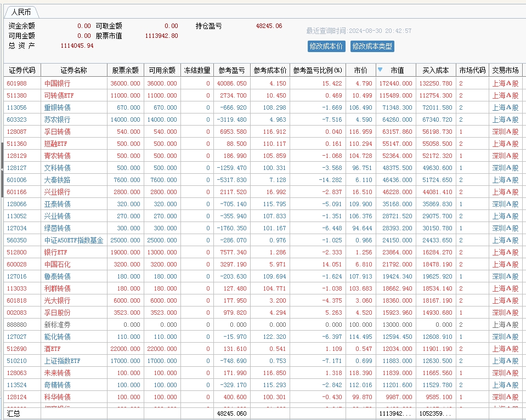
Task: Click security code 128087
Action: 17,132
